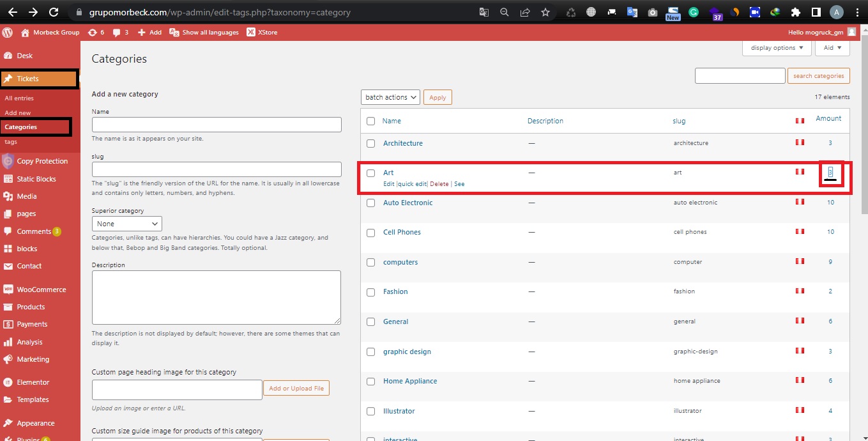Sort the list by the Name column header
The width and height of the screenshot is (868, 441).
[x=392, y=121]
